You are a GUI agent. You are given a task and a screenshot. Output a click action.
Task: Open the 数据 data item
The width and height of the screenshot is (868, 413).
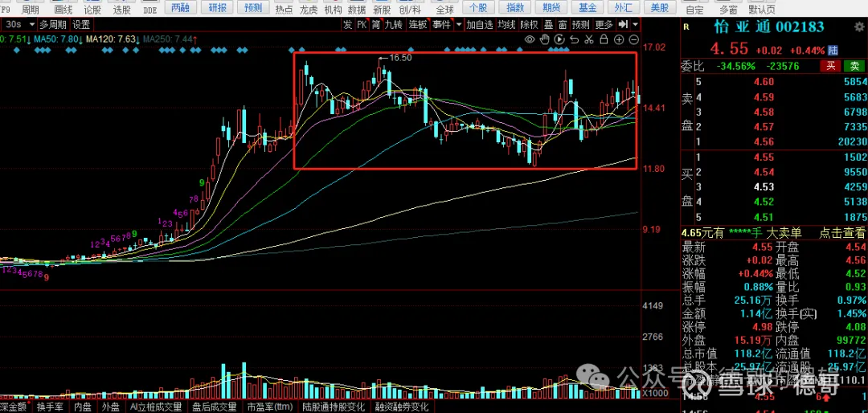pos(357,9)
